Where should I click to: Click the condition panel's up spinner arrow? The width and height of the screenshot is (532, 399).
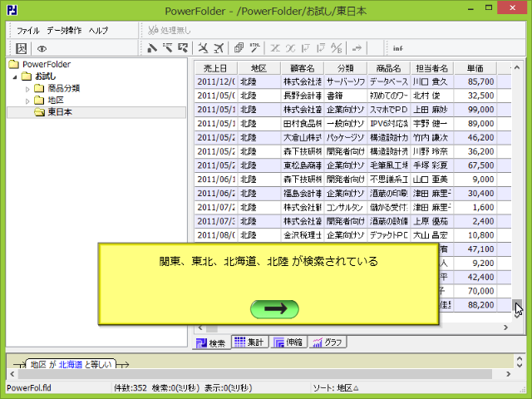(x=519, y=358)
